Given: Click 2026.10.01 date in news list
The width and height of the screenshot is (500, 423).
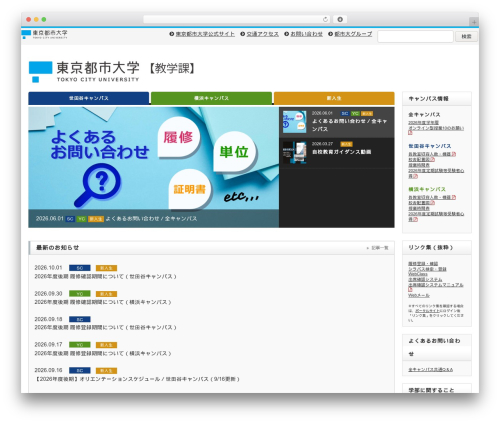Looking at the screenshot, I should [48, 268].
